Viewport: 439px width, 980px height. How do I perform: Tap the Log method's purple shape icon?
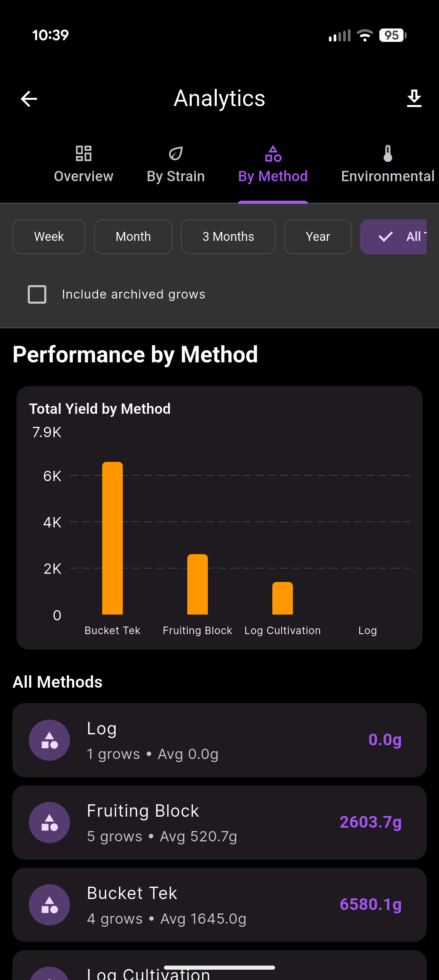[49, 739]
